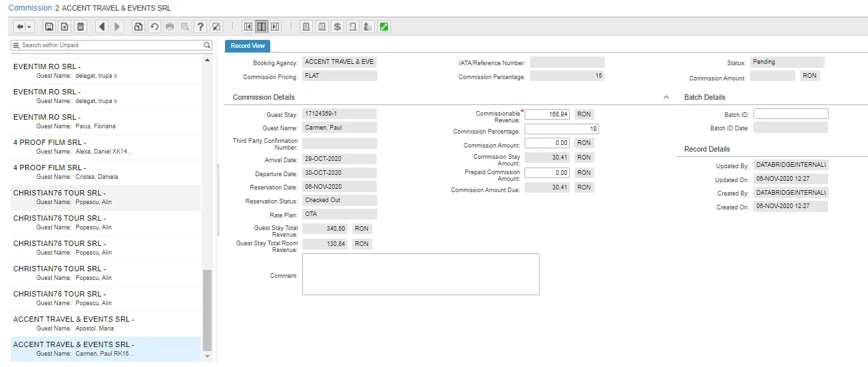This screenshot has height=367, width=868.
Task: Click the editable Commission Percentage field showing 18
Action: (x=562, y=129)
